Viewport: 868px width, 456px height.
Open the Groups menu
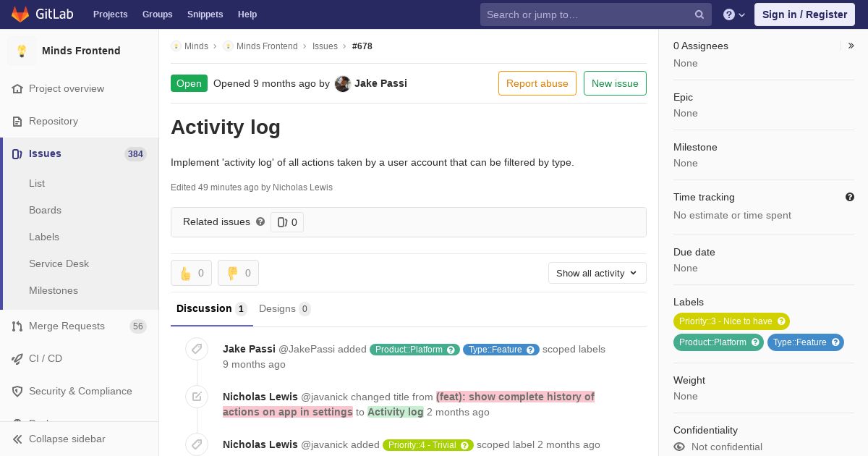pos(158,14)
